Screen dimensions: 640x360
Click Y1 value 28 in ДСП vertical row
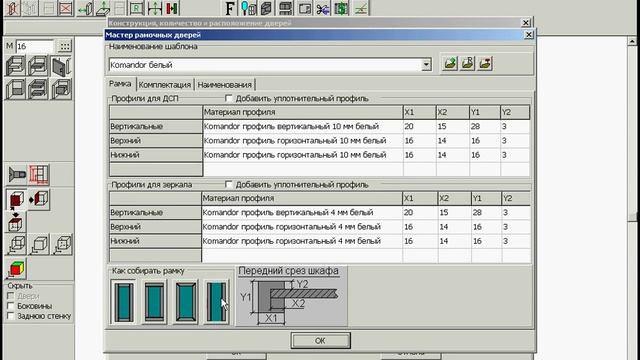(484, 127)
